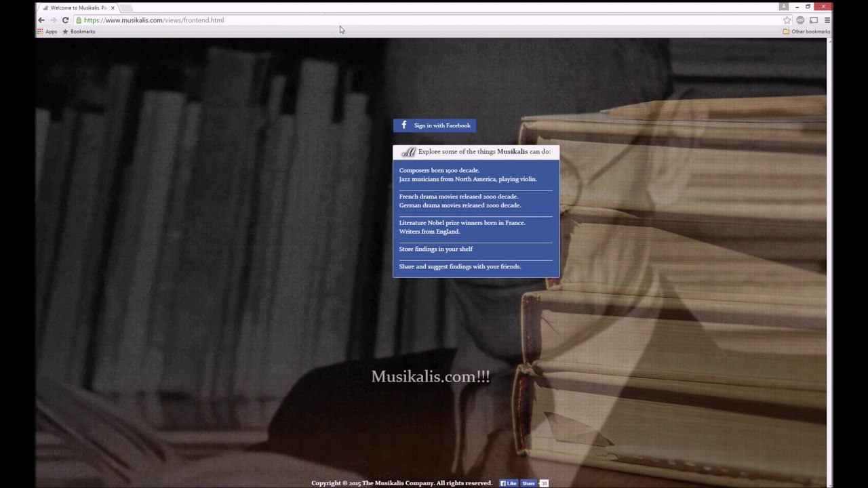
Task: Close the Welcome to Musikalis tab
Action: coord(112,8)
